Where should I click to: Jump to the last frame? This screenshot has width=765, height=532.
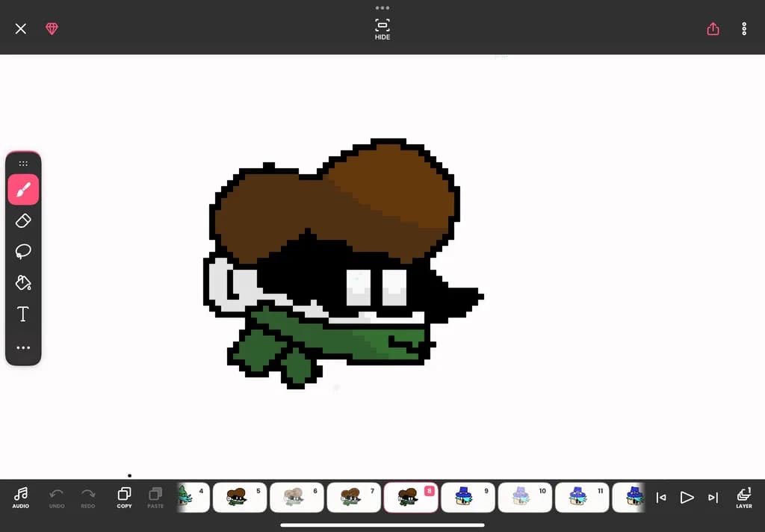coord(713,498)
